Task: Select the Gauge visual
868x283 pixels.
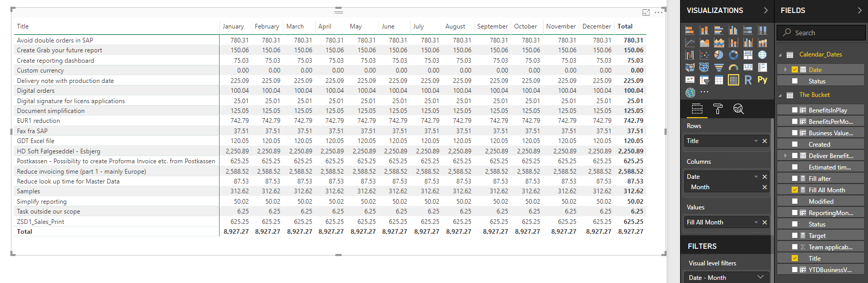Action: point(734,67)
